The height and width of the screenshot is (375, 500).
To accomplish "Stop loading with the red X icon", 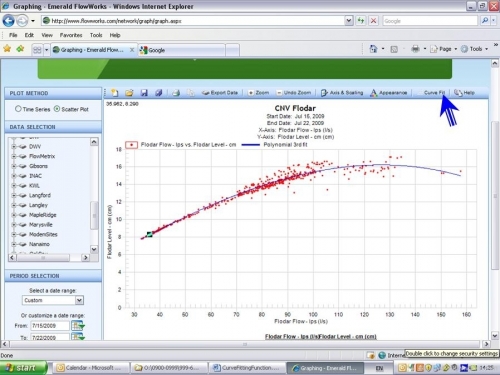I will tap(374, 21).
